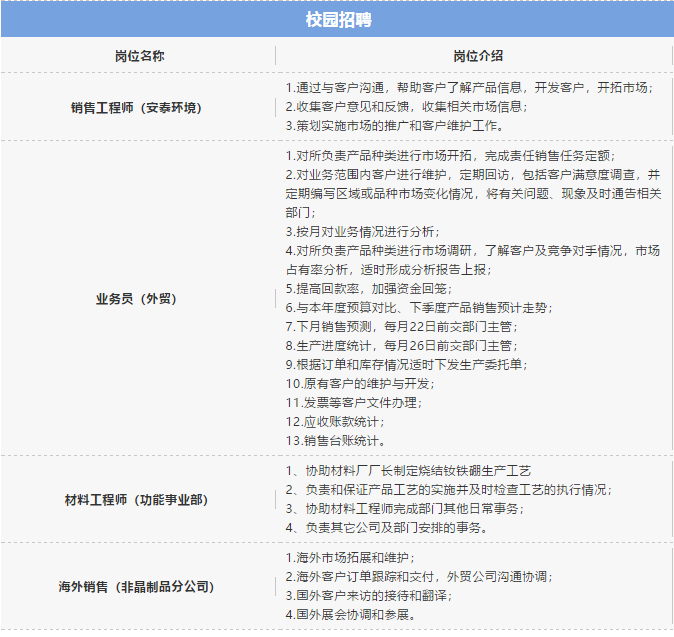Select the 岗位名称 column header
674x637 pixels.
[x=139, y=56]
